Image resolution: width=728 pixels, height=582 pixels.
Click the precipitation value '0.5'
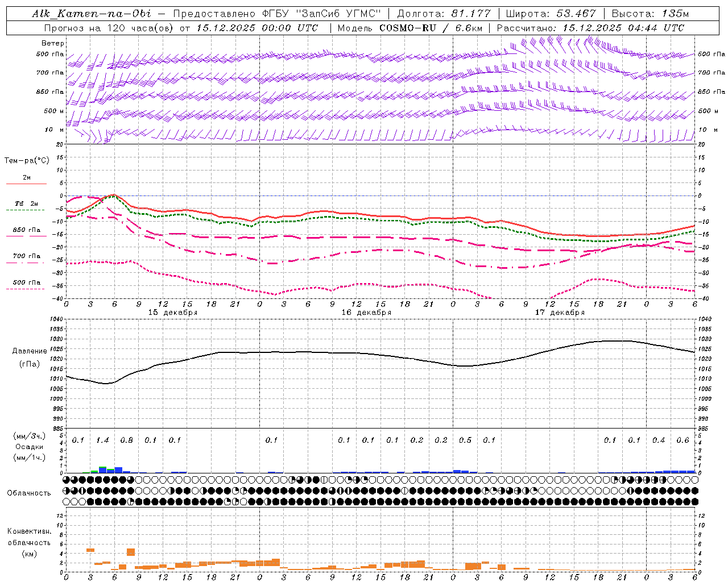point(465,440)
